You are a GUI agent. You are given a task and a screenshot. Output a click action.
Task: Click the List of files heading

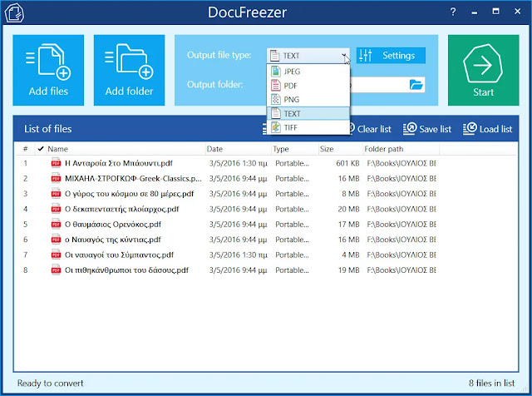[48, 129]
